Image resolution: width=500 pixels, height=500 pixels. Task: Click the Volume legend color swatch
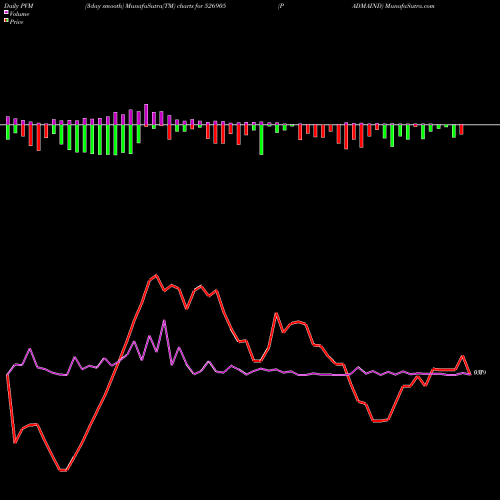[6, 13]
